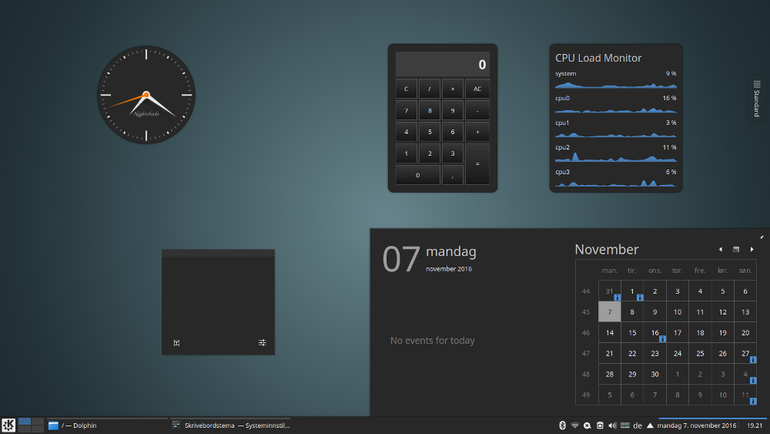The width and height of the screenshot is (770, 434).
Task: Click the bottom-left icon on the note widget
Action: 177,343
